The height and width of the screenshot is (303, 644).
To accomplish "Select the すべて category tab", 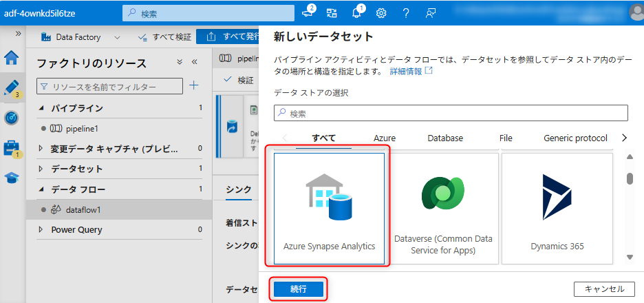I will pos(323,138).
